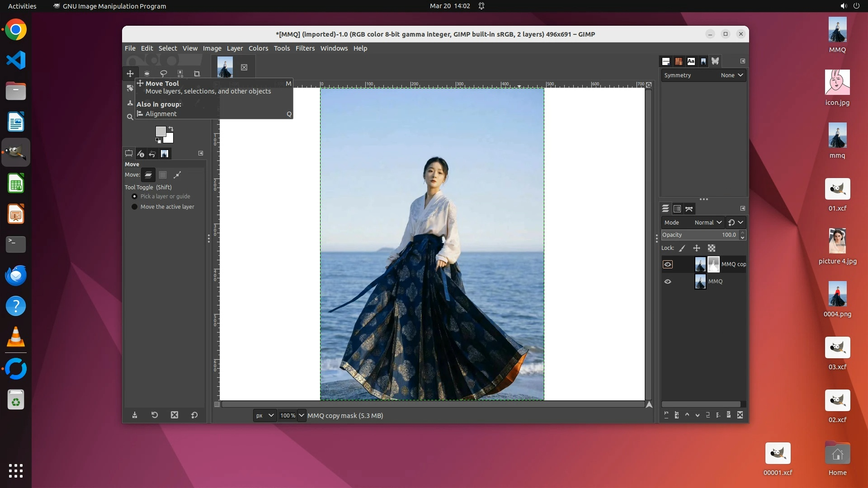Image resolution: width=868 pixels, height=488 pixels.
Task: Hide the MMQ layer with eye icon
Action: point(668,282)
